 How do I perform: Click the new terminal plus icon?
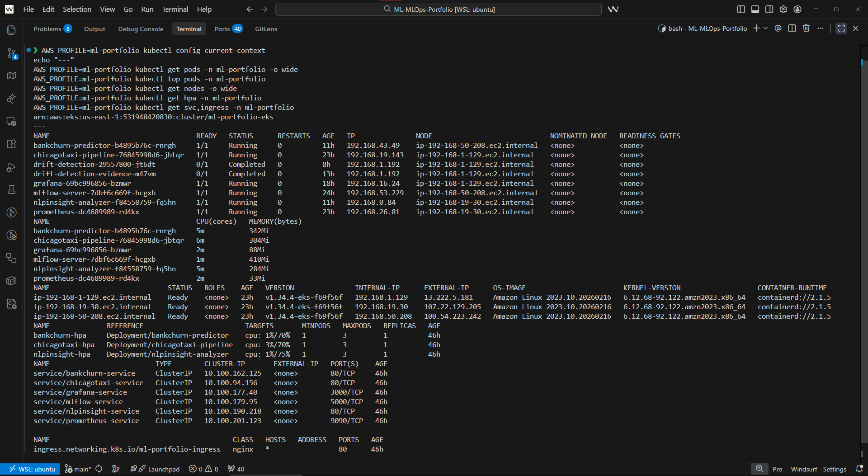point(756,28)
